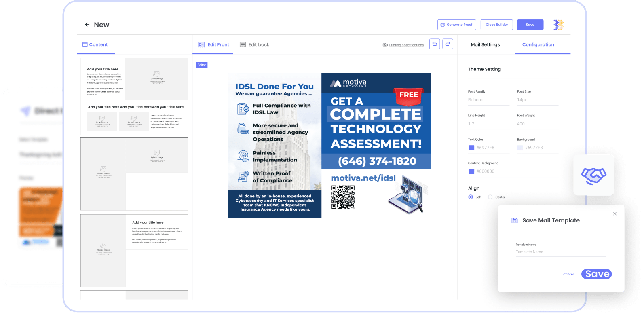This screenshot has width=644, height=315.
Task: Click the motiva.net/idsl text
Action: [363, 178]
